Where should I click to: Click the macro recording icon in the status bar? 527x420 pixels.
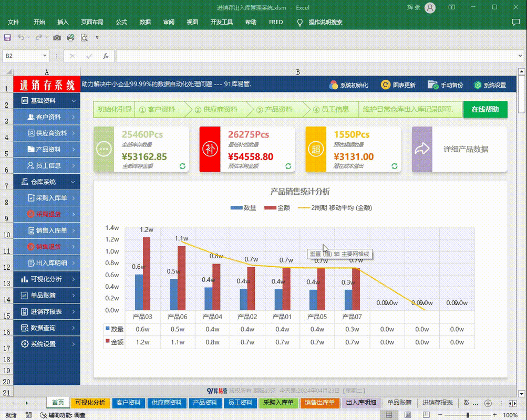click(x=28, y=415)
